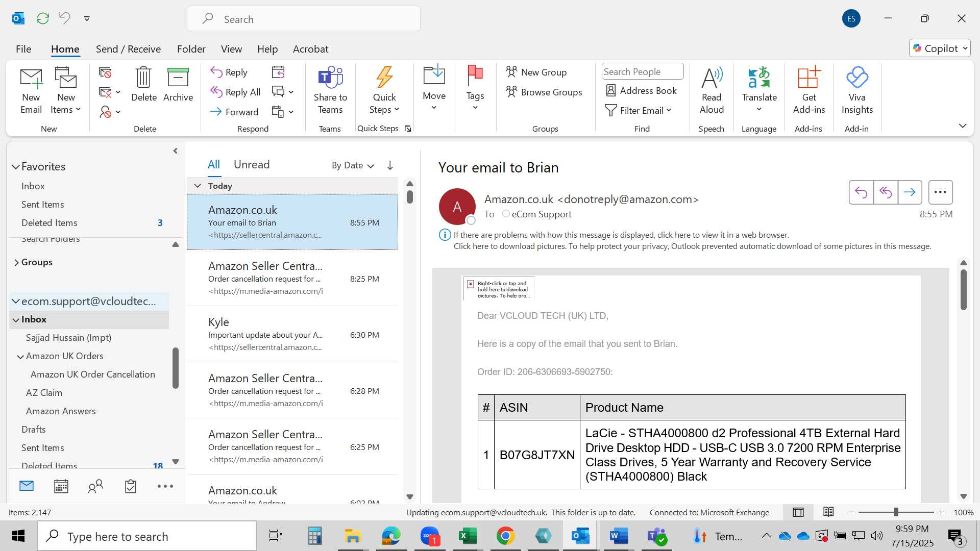Viewport: 980px width, 551px height.
Task: Open the File menu
Action: (x=23, y=49)
